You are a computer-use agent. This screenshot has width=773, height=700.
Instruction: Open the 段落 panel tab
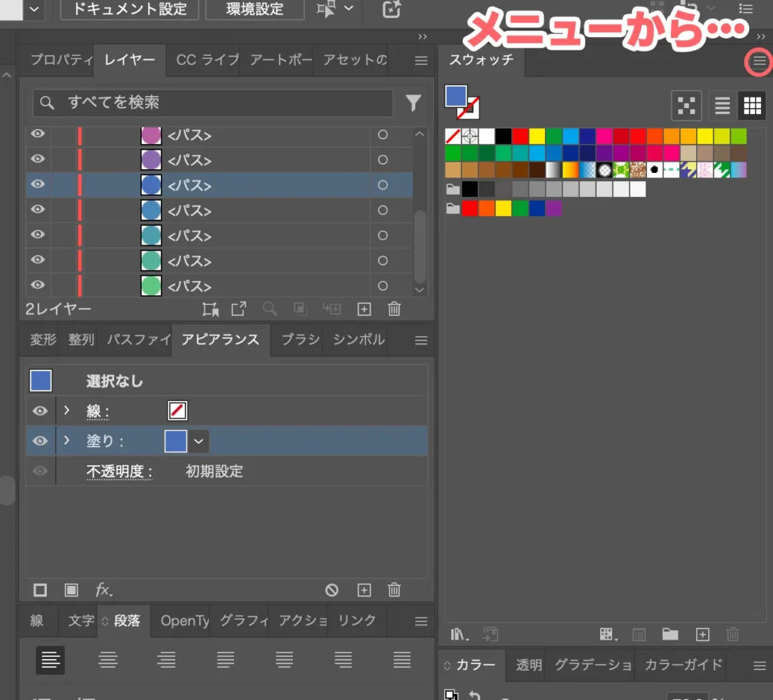pos(125,620)
